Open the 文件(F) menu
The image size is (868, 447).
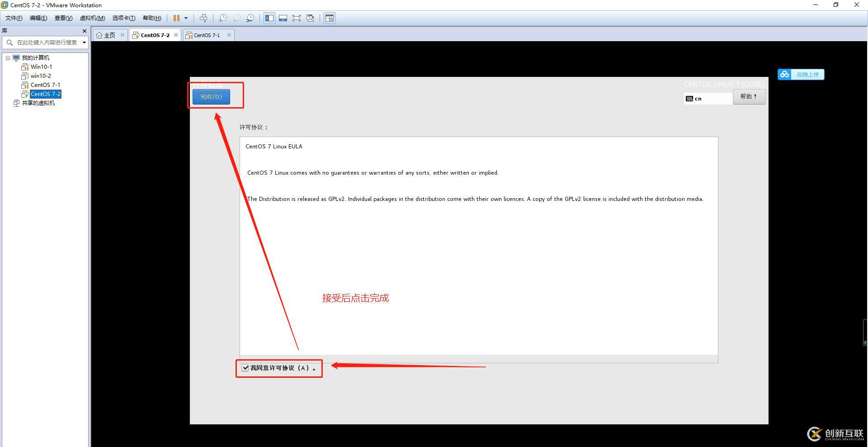click(14, 18)
